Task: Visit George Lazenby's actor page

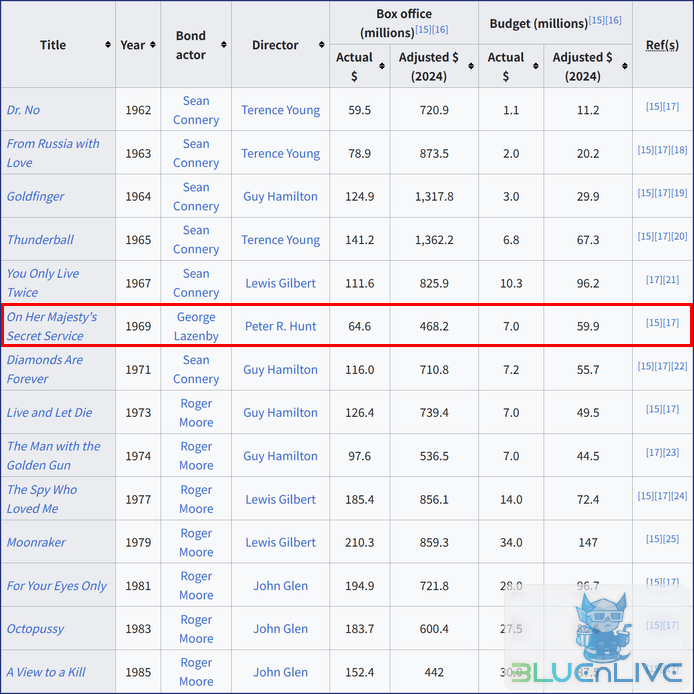Action: tap(196, 326)
